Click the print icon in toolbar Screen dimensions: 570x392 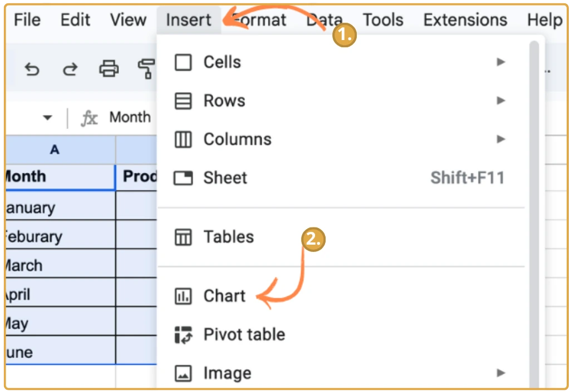click(x=109, y=70)
